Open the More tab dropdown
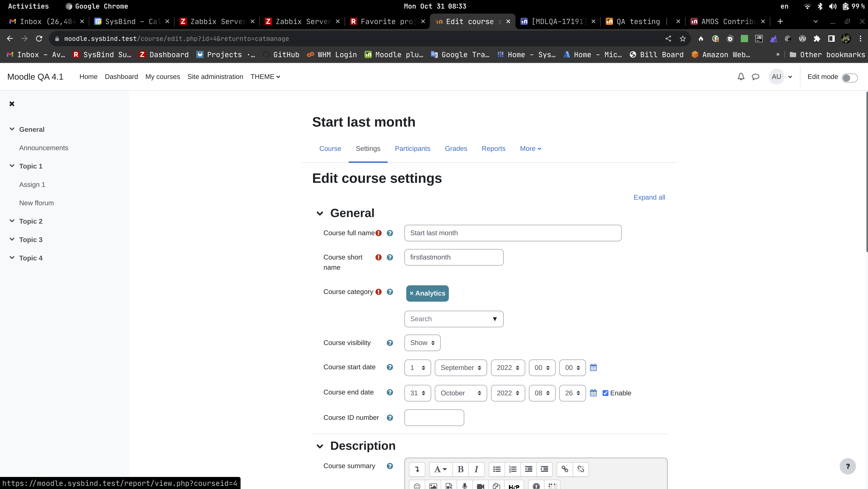This screenshot has width=868, height=489. coord(530,148)
